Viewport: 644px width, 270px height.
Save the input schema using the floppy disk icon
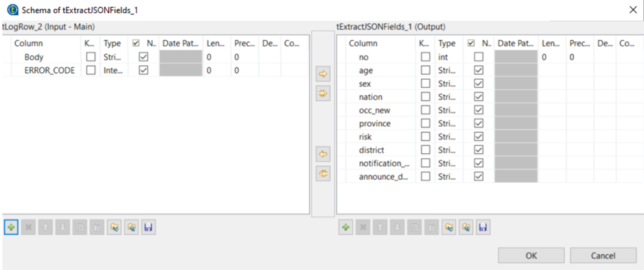pyautogui.click(x=148, y=227)
